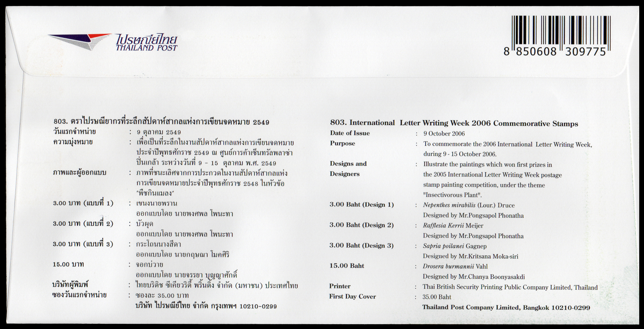Screen dimensions: 644x329
Task: Click the English heading for issue 803
Action: tap(454, 123)
